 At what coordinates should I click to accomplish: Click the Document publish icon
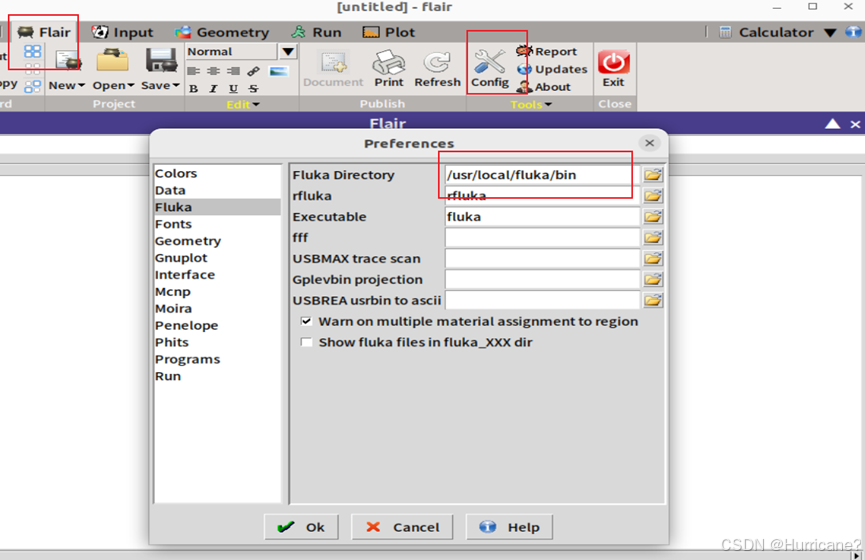click(x=333, y=62)
